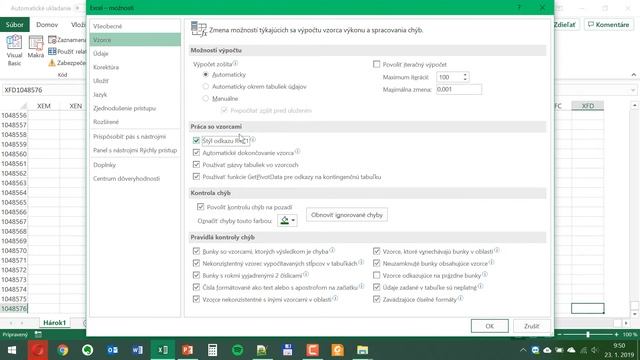The width and height of the screenshot is (640, 360).
Task: Toggle Automatické dokončovanie vzorca checkbox
Action: [x=196, y=153]
